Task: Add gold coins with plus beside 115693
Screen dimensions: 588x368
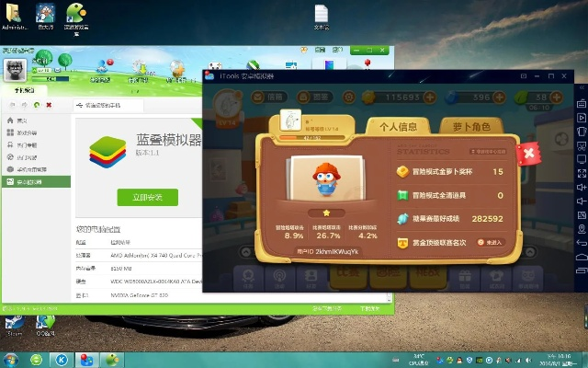Action: point(430,98)
